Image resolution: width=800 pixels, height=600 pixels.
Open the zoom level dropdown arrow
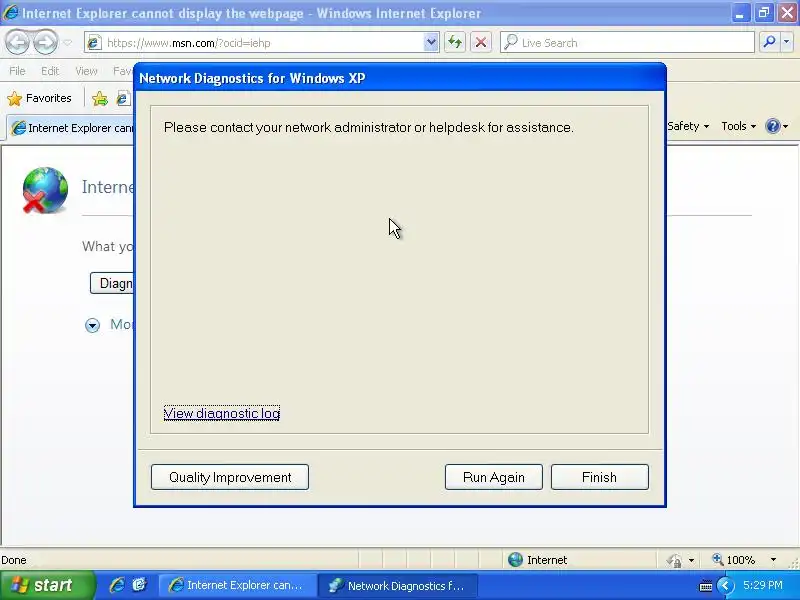pos(773,560)
